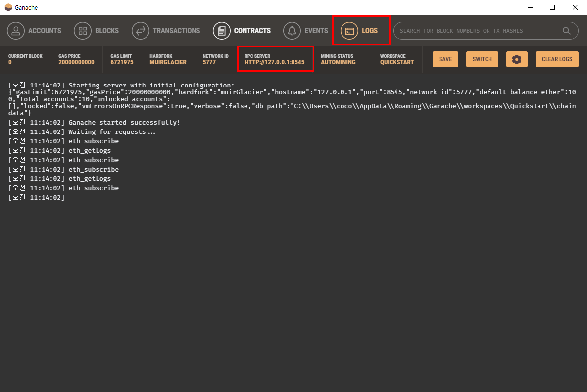Click the first eth_getLogs log entry
587x392 pixels.
pos(60,150)
